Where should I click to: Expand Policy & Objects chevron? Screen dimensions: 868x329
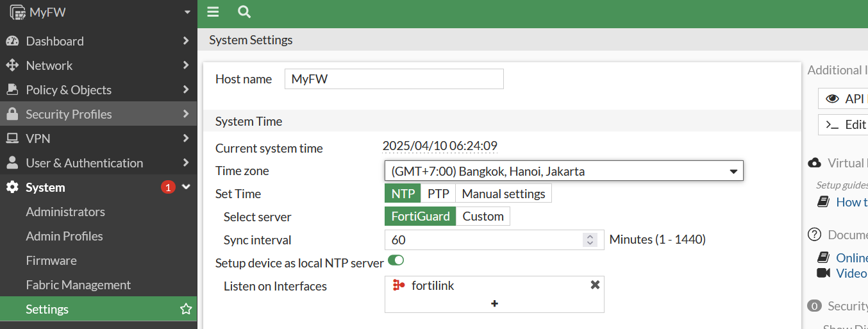click(x=186, y=90)
